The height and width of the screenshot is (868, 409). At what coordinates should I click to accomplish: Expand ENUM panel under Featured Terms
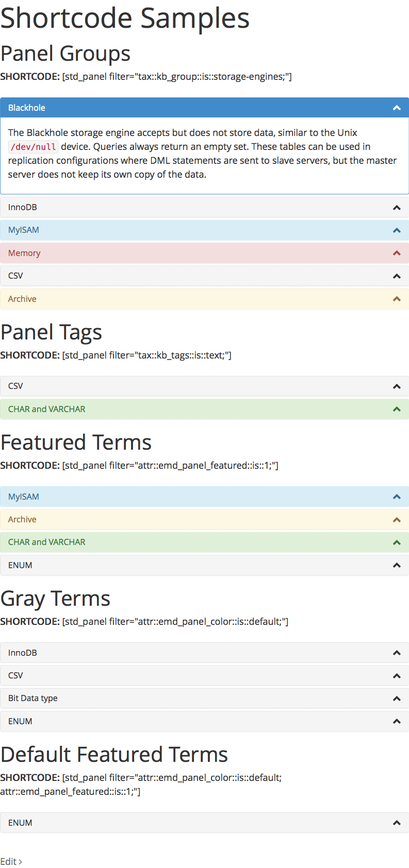pyautogui.click(x=204, y=565)
